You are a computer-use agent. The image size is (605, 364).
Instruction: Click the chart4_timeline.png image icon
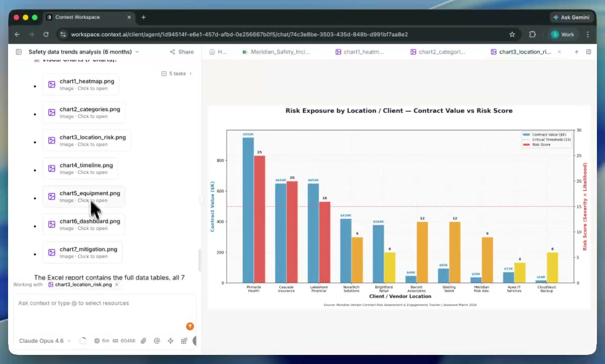tap(52, 168)
